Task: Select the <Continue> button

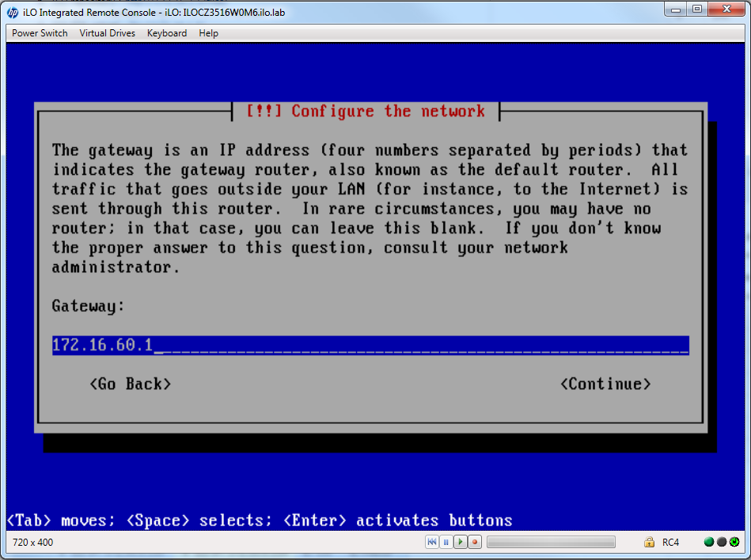Action: pyautogui.click(x=605, y=384)
